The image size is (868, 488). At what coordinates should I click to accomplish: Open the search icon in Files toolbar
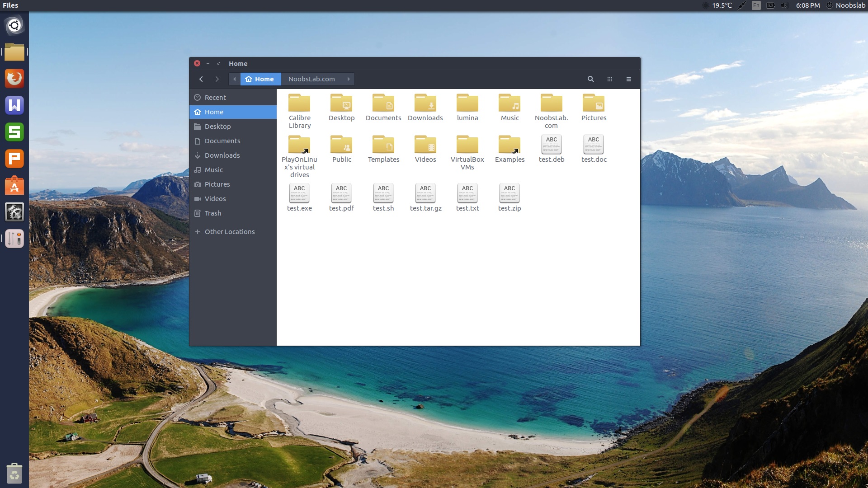(590, 79)
